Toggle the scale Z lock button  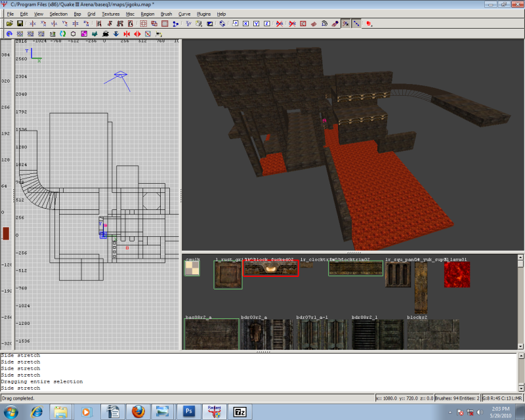pyautogui.click(x=267, y=24)
